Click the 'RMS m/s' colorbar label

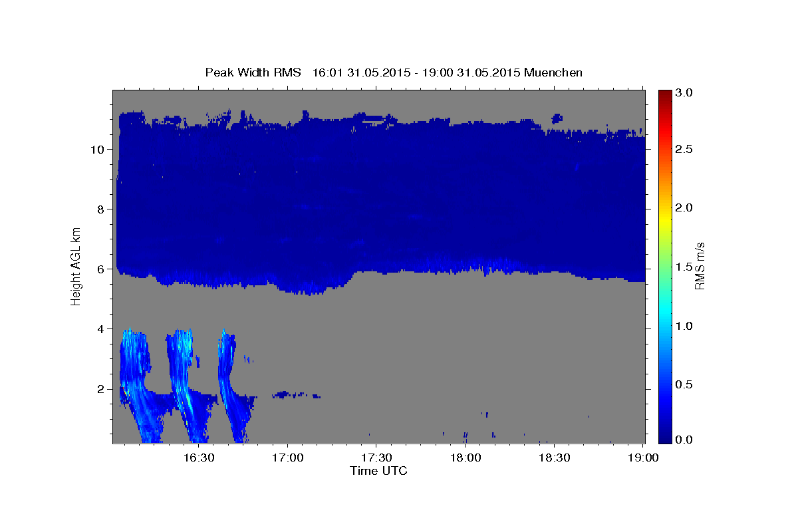pyautogui.click(x=700, y=266)
